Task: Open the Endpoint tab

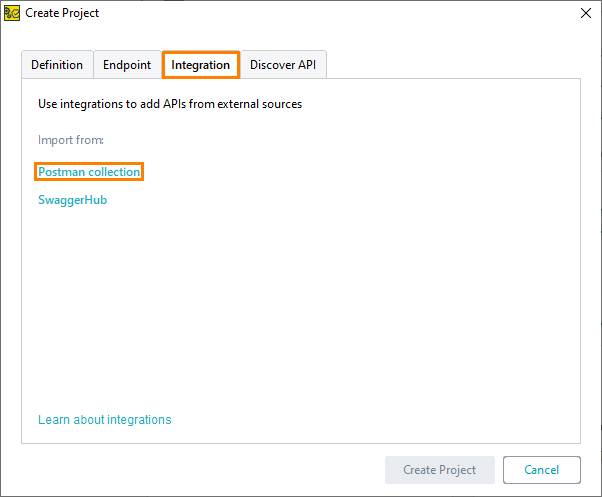Action: pos(127,65)
